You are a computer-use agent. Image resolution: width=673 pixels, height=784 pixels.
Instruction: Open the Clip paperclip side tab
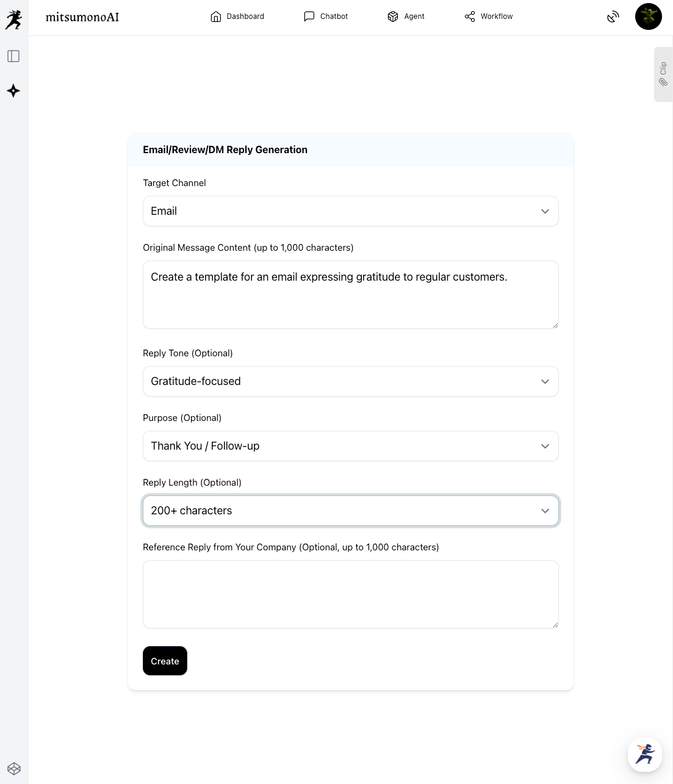pyautogui.click(x=663, y=74)
